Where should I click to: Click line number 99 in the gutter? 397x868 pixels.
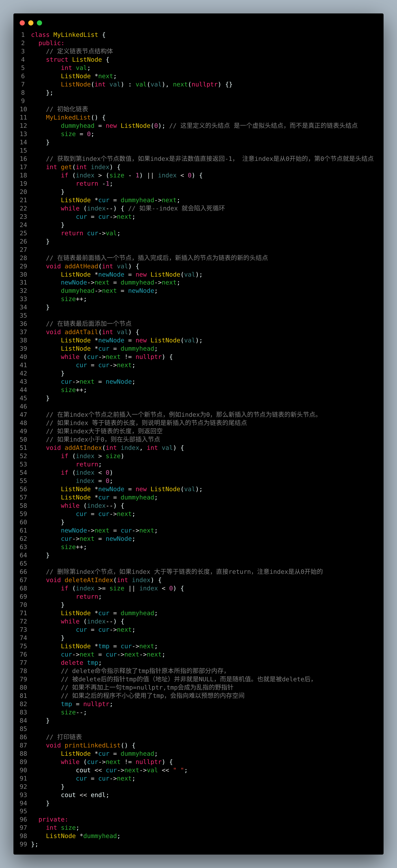pyautogui.click(x=23, y=844)
